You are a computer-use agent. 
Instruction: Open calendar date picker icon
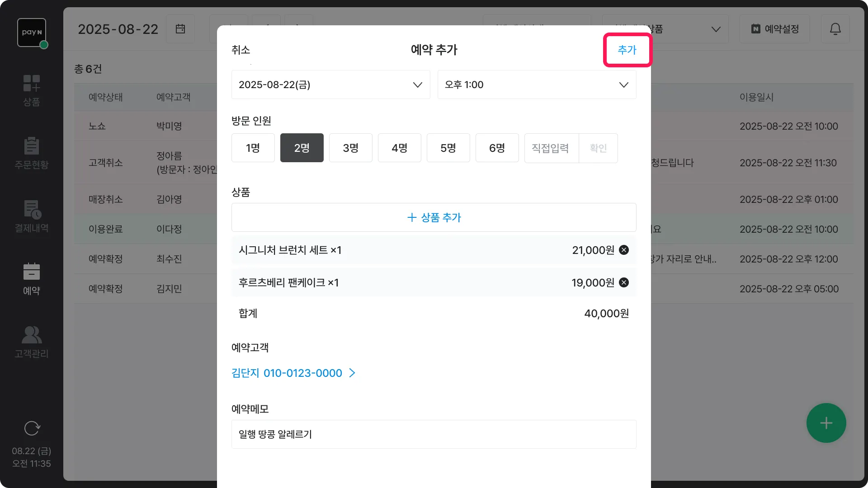click(x=180, y=29)
